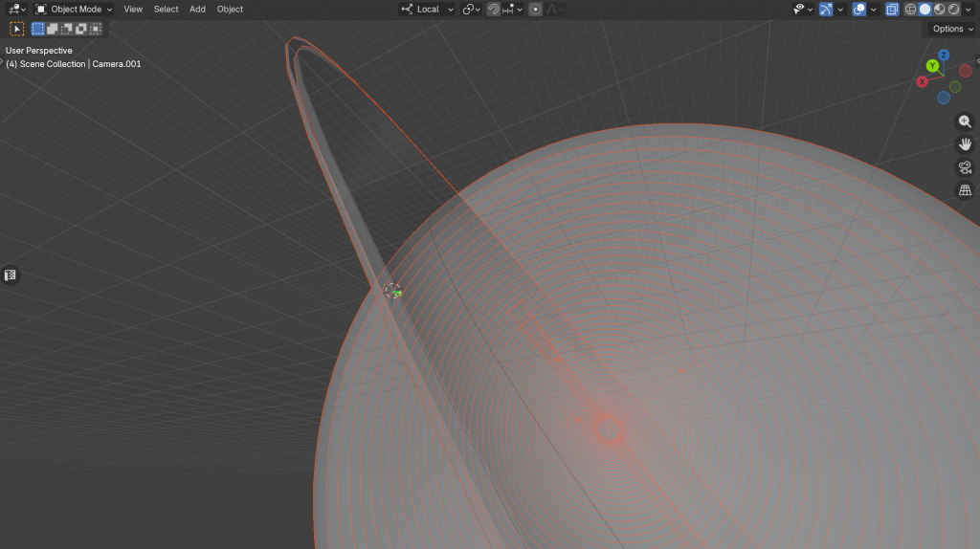The height and width of the screenshot is (549, 980).
Task: Open the overlays options dropdown arrow
Action: [874, 9]
